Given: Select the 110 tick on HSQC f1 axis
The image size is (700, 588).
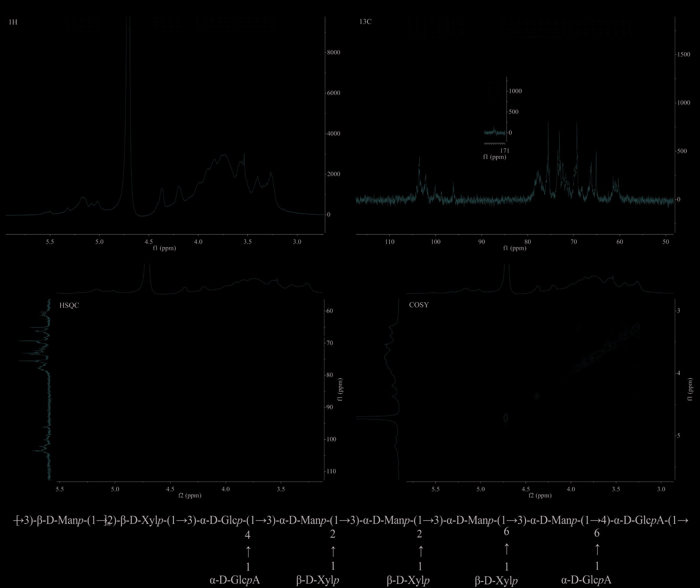Looking at the screenshot, I should [x=331, y=471].
